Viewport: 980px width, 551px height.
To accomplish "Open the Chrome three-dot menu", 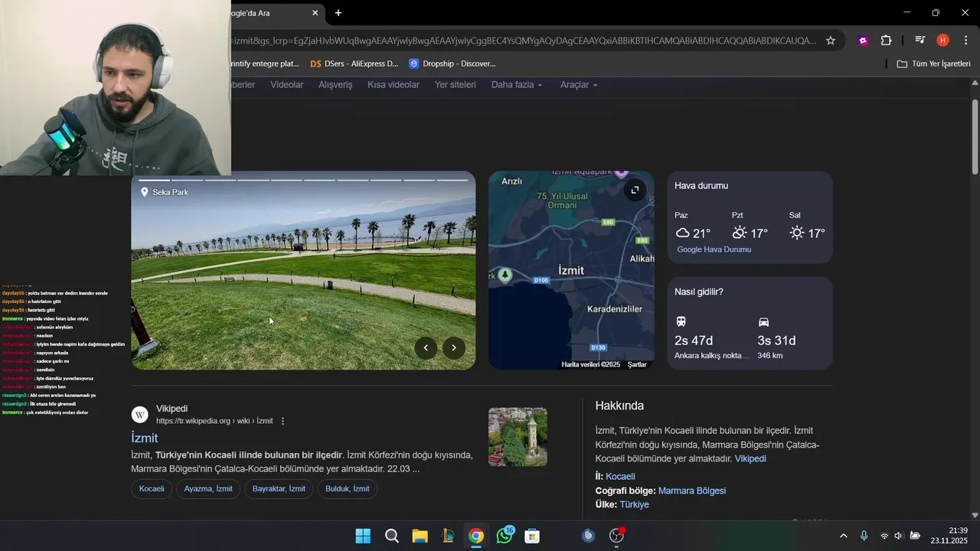I will click(x=965, y=41).
